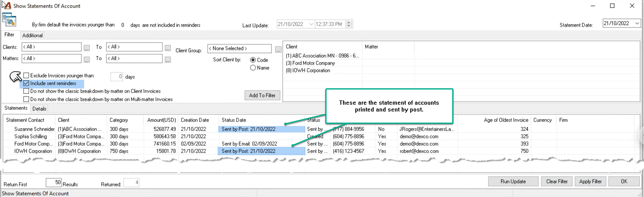Click the Add To Filter button
This screenshot has height=197, width=644.
coord(262,95)
